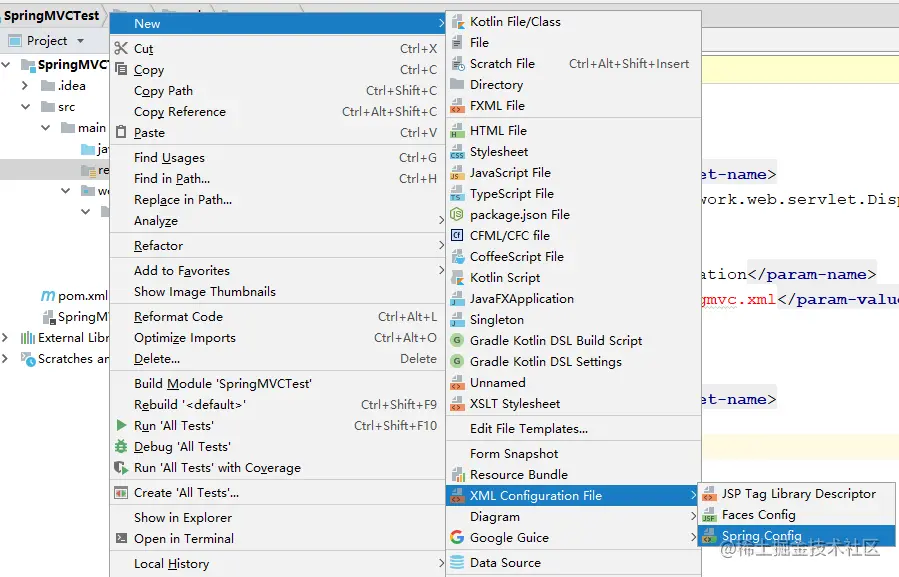This screenshot has height=577, width=899.
Task: Choose Replace in Path
Action: pyautogui.click(x=277, y=200)
